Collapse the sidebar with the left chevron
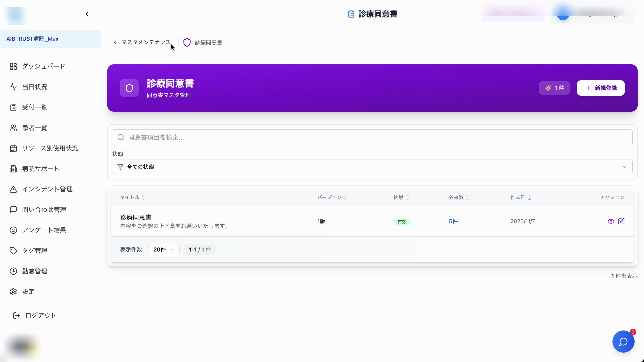 pyautogui.click(x=87, y=14)
